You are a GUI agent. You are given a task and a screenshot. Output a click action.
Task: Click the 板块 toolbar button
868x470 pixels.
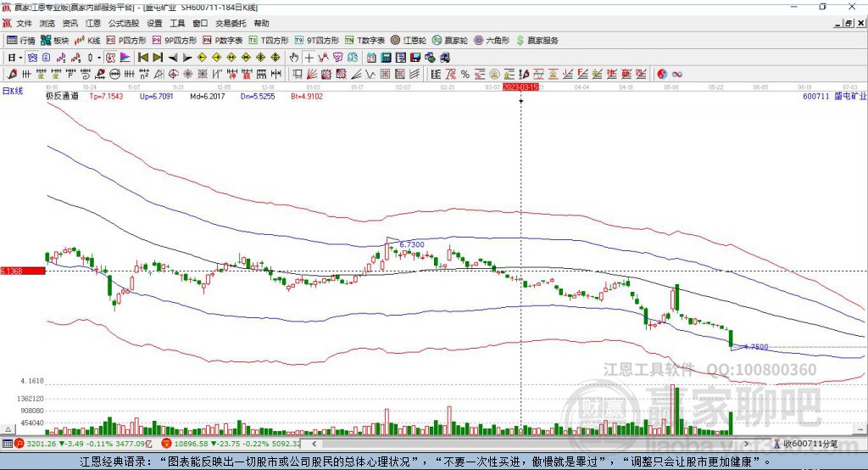pyautogui.click(x=55, y=41)
